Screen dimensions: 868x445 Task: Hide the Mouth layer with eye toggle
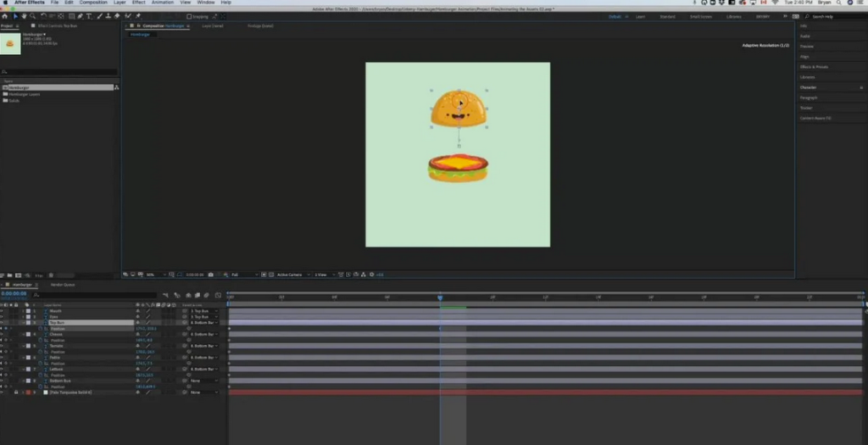click(x=3, y=311)
